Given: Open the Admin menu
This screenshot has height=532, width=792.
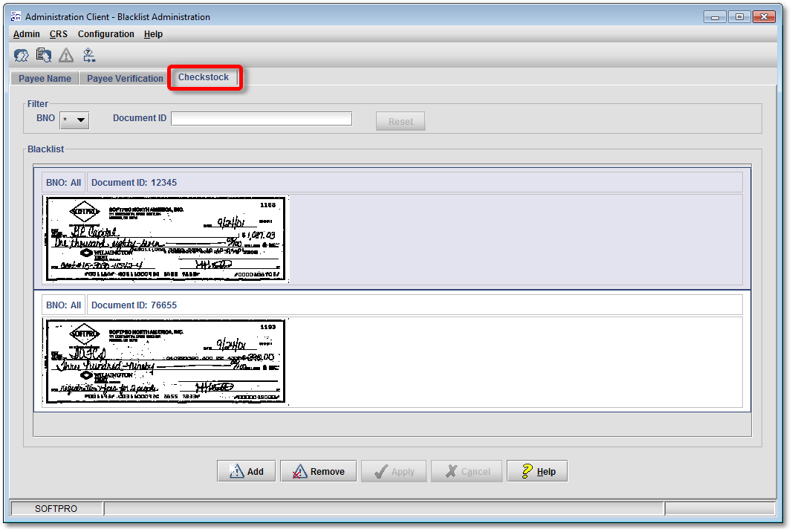Looking at the screenshot, I should (27, 34).
